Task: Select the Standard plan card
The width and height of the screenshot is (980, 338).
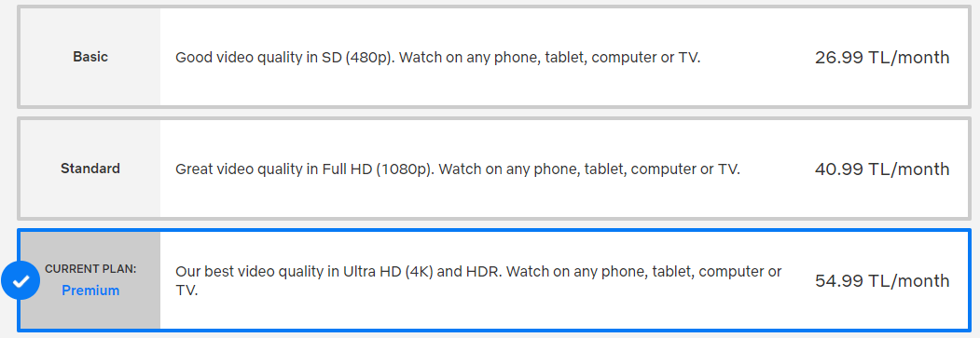Action: click(494, 169)
